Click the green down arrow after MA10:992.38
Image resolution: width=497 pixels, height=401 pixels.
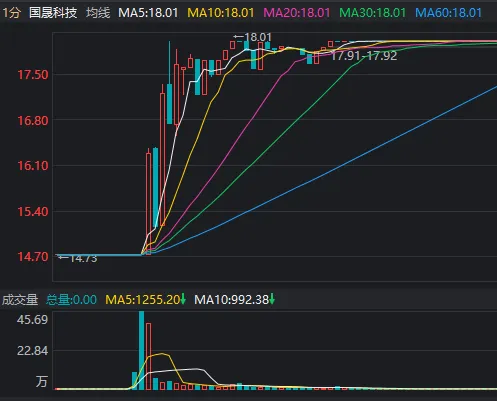pos(272,299)
